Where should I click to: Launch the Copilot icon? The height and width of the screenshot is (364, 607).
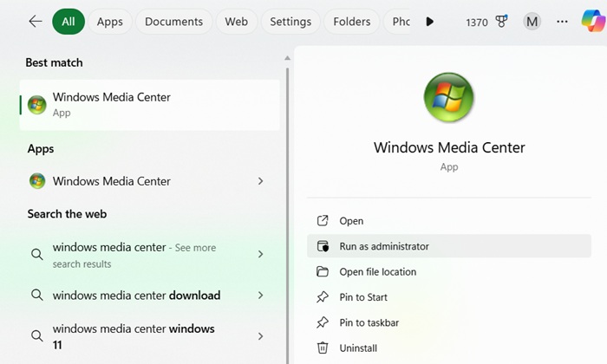tap(593, 21)
